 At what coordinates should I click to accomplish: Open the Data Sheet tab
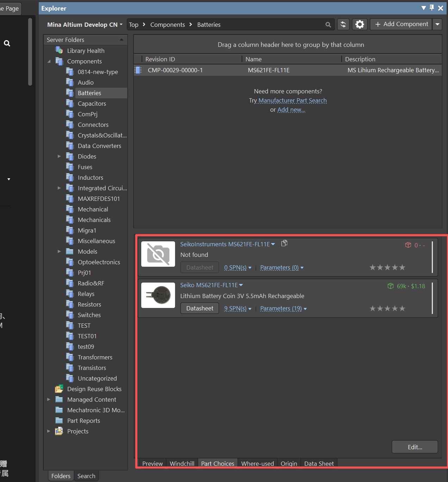pos(319,464)
